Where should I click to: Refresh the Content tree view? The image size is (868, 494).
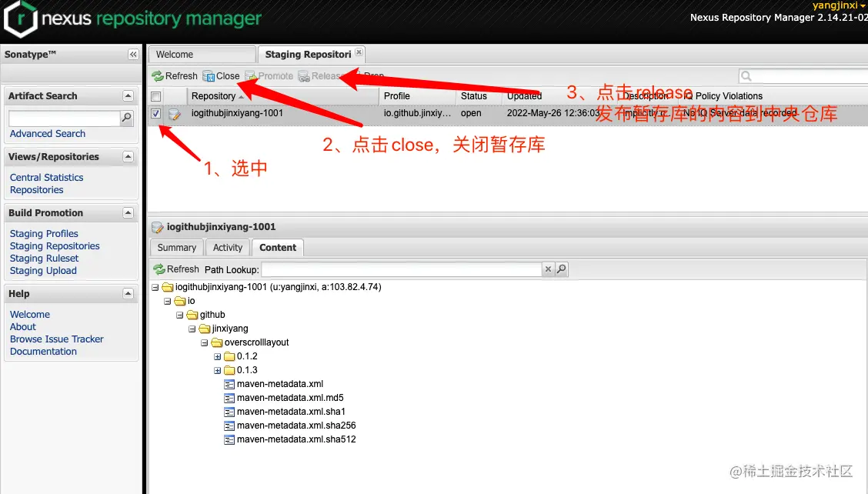click(176, 269)
